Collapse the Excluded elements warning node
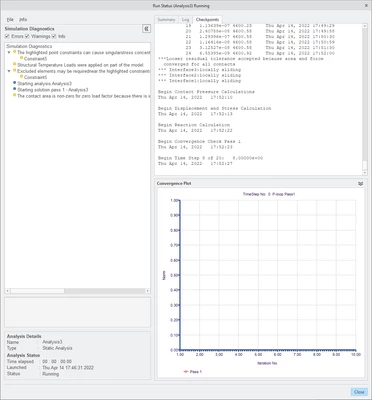Screen dimensions: 372x400 9,71
